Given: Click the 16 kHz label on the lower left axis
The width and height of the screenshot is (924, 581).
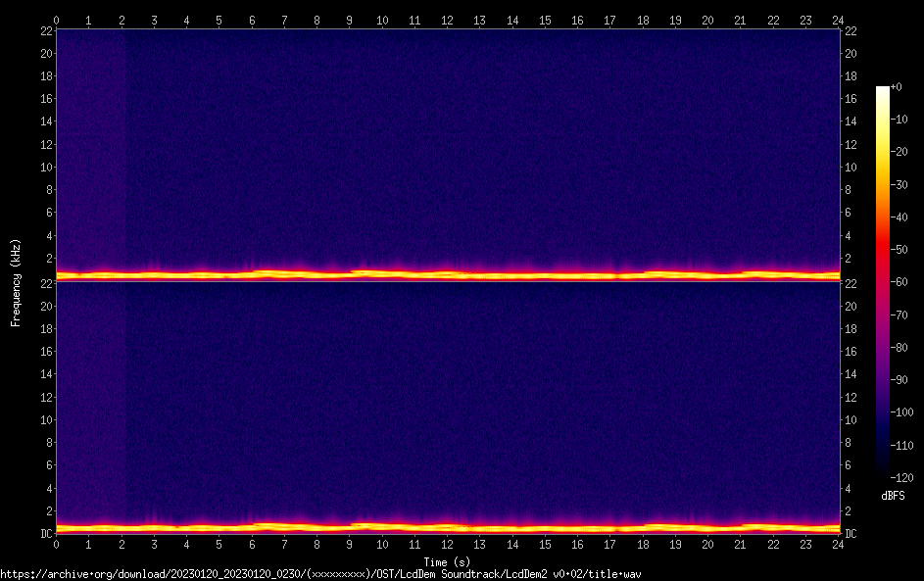Looking at the screenshot, I should pyautogui.click(x=45, y=352).
